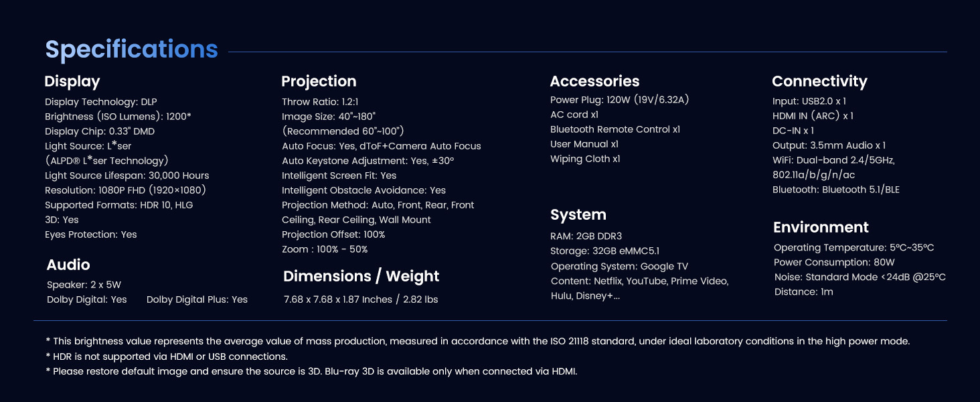Click the Specifications title heading
Screen dimensions: 980x402
[x=131, y=50]
